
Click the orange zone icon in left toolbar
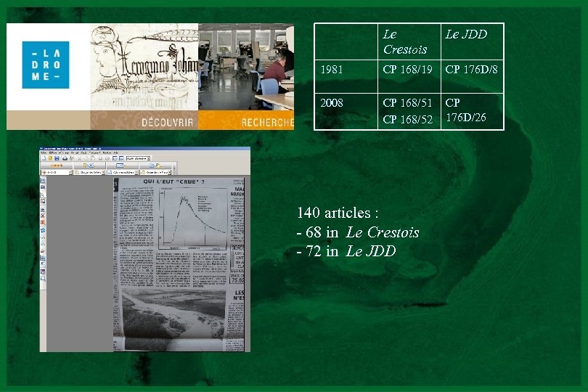43,222
